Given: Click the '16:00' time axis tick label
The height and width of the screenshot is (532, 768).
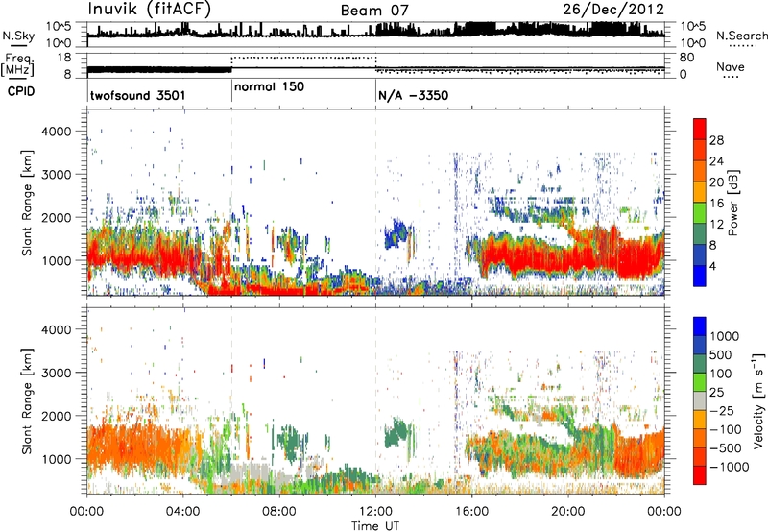Looking at the screenshot, I should coord(471,512).
